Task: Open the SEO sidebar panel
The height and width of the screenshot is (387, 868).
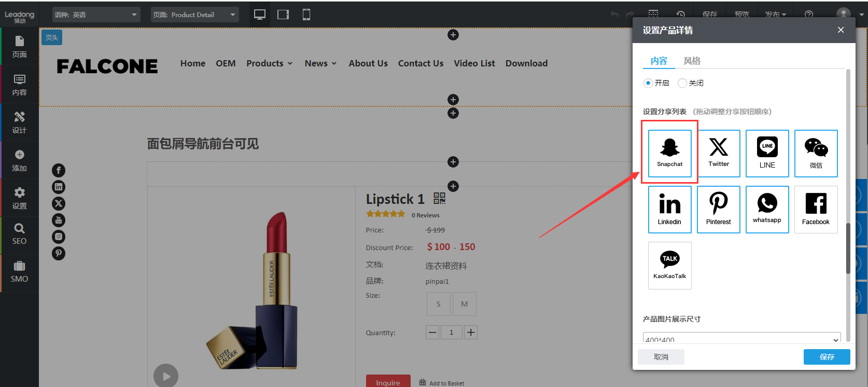Action: (x=19, y=234)
